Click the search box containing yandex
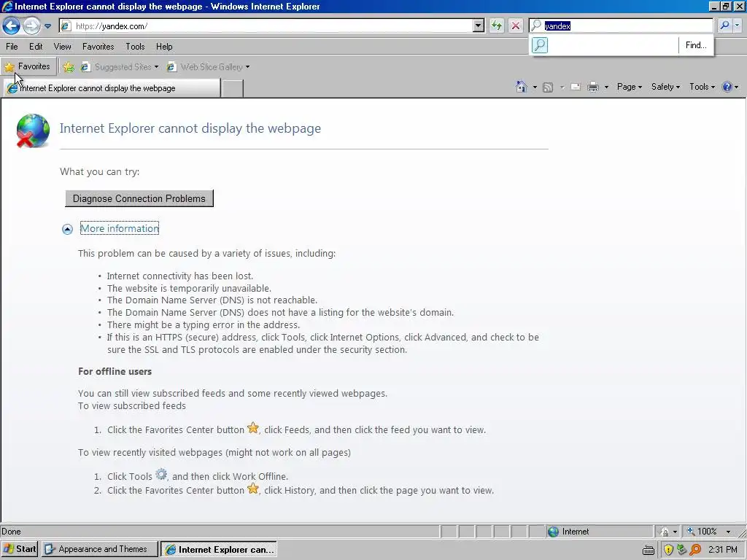The width and height of the screenshot is (747, 560). tap(622, 26)
